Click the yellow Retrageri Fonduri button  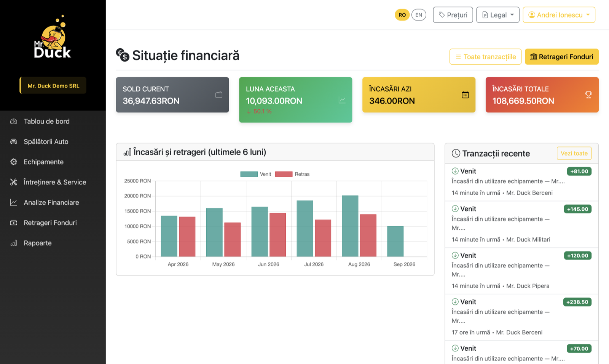[562, 57]
